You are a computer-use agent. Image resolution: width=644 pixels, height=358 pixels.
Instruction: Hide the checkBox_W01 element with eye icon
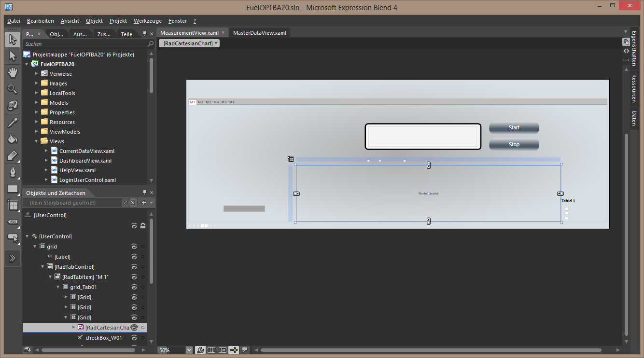tap(134, 338)
